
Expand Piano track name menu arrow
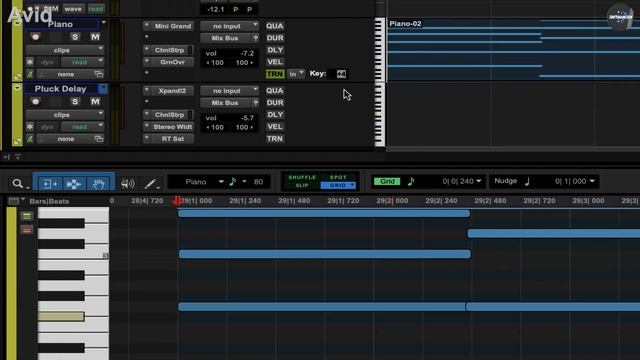(104, 22)
